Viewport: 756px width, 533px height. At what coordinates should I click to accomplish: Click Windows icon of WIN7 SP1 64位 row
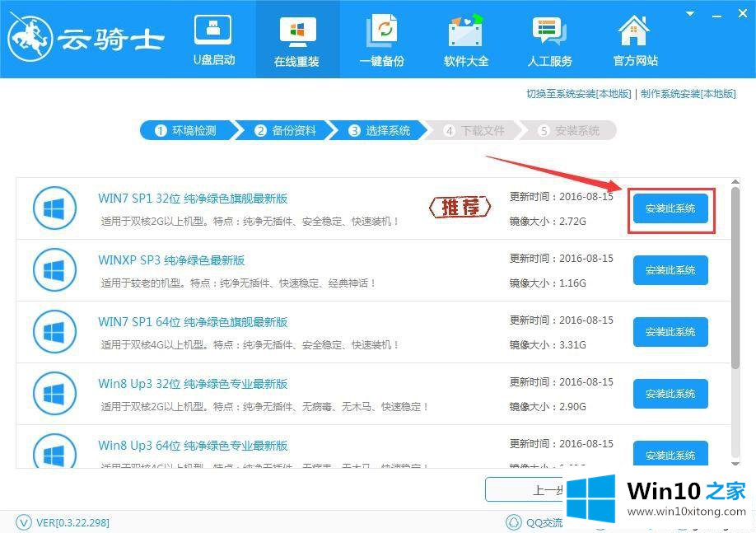click(54, 332)
